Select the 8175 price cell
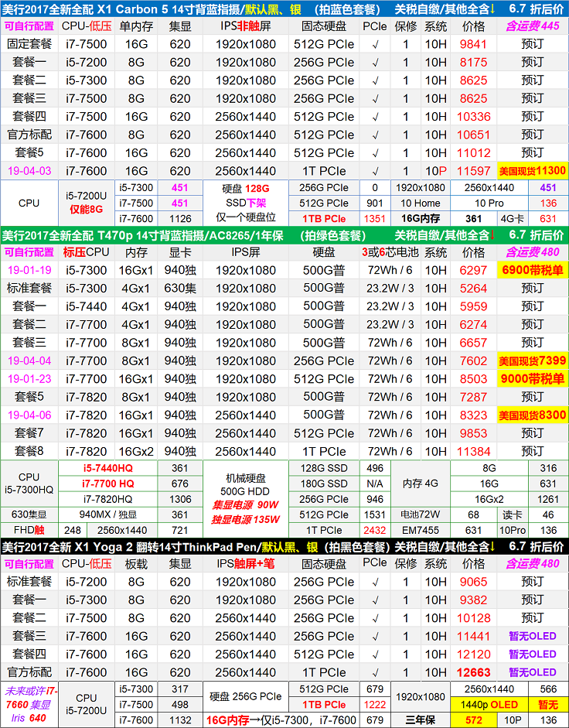The image size is (569, 728). tap(473, 63)
